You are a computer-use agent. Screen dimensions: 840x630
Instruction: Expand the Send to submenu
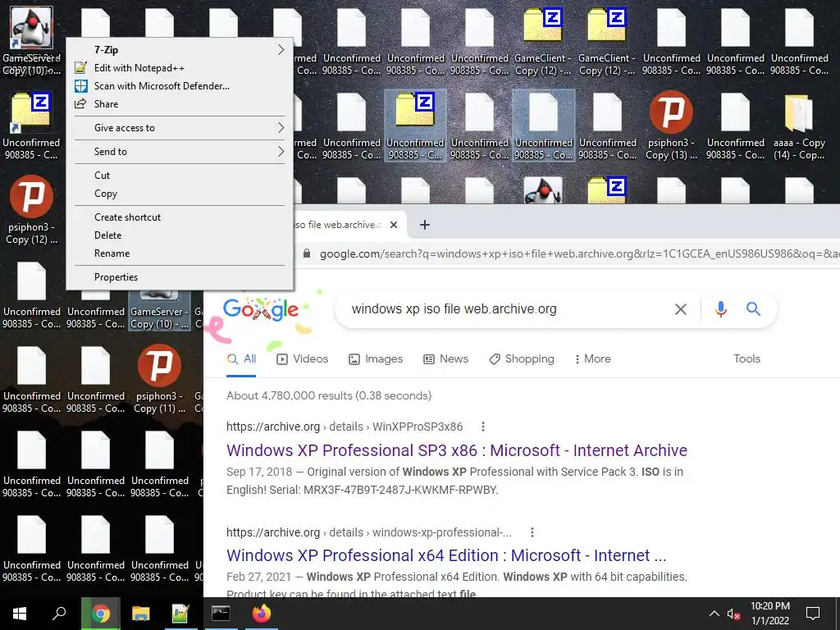click(x=180, y=152)
